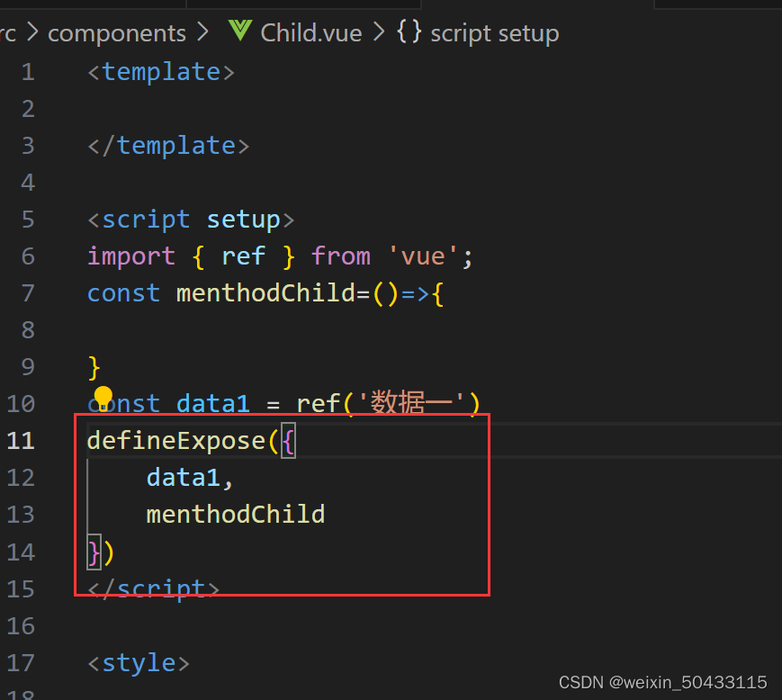Click the opening template tag
Image resolution: width=782 pixels, height=700 pixels.
coord(161,72)
